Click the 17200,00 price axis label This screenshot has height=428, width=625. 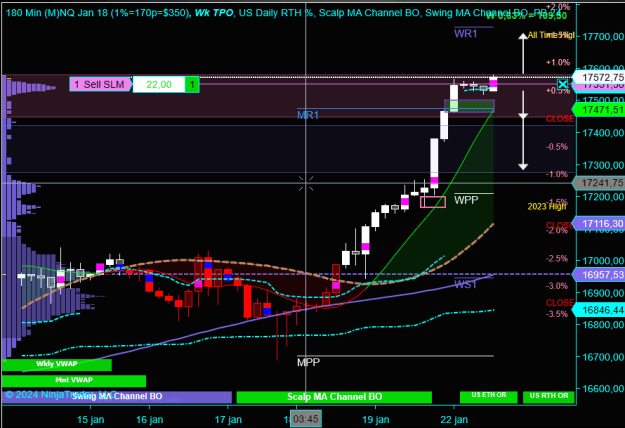(603, 197)
